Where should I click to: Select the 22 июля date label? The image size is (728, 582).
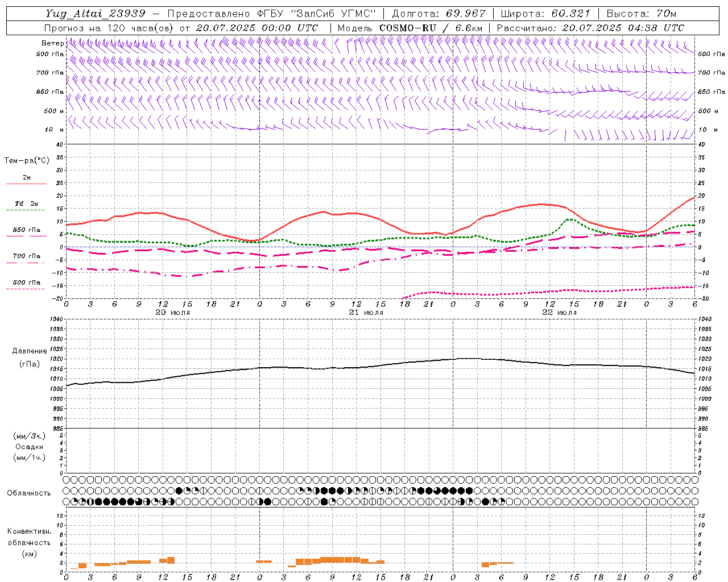tap(560, 313)
